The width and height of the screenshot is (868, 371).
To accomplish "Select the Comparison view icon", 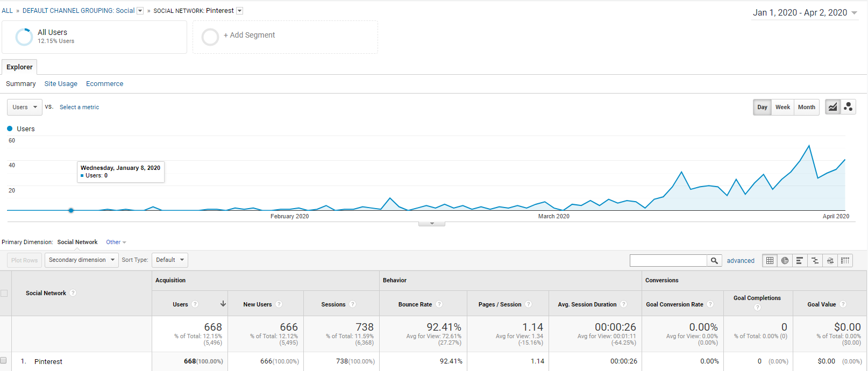I will [815, 260].
